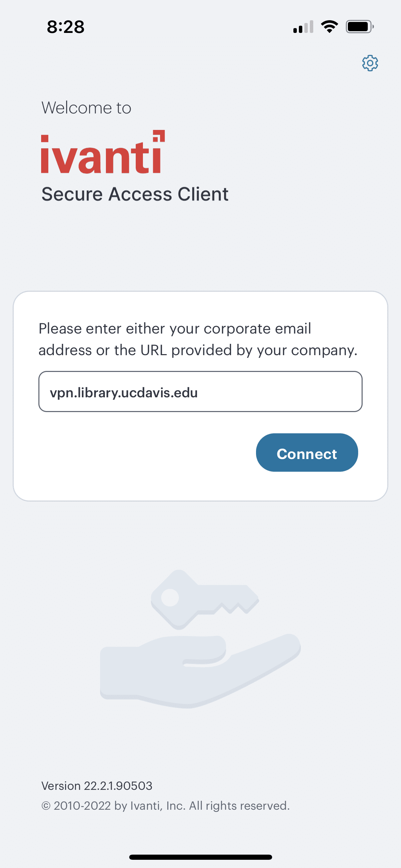
Task: Tap blank card area left of Connect
Action: point(137,453)
